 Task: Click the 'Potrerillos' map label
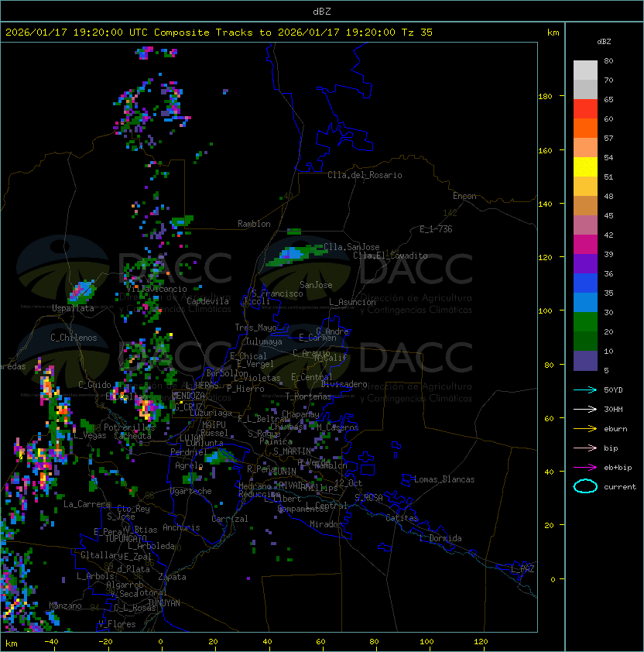[129, 427]
